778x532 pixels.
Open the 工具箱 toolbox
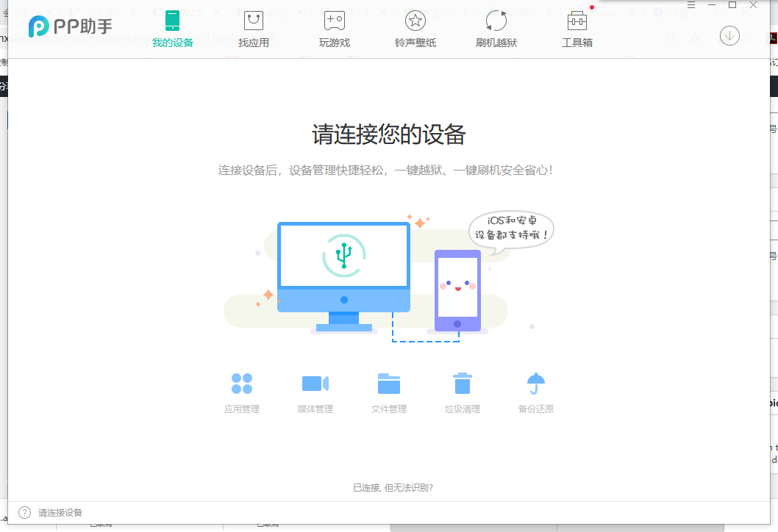[x=577, y=29]
